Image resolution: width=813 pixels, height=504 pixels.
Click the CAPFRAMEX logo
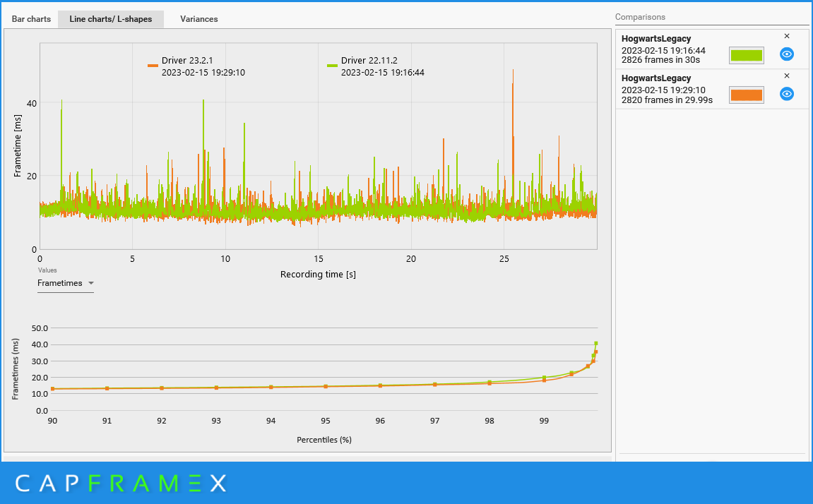[121, 484]
